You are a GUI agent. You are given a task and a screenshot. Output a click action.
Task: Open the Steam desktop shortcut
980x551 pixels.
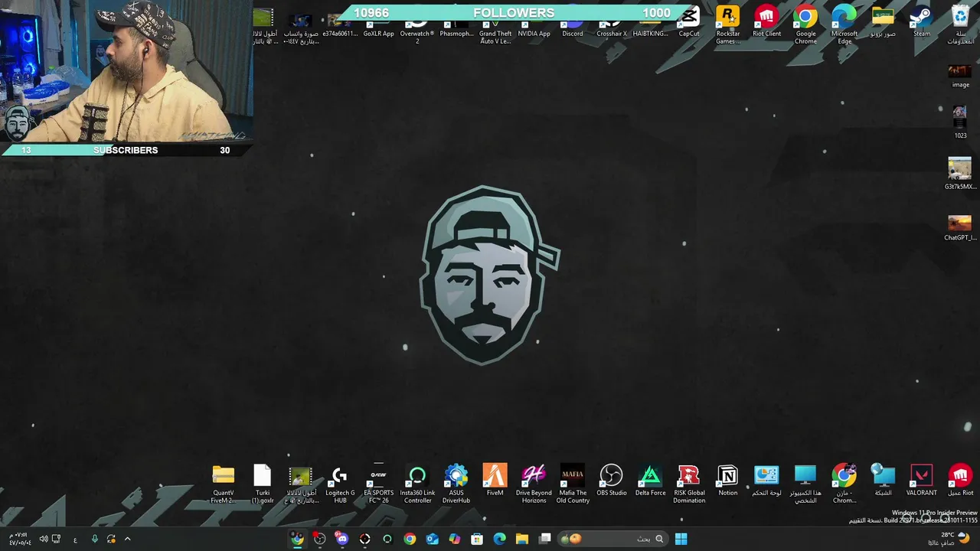coord(921,21)
